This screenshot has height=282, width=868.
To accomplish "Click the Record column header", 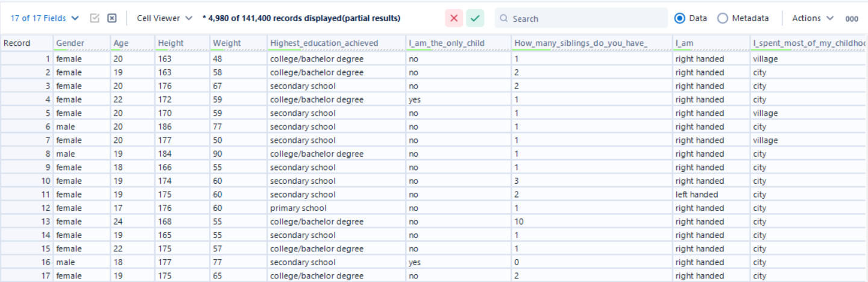I will [x=26, y=43].
